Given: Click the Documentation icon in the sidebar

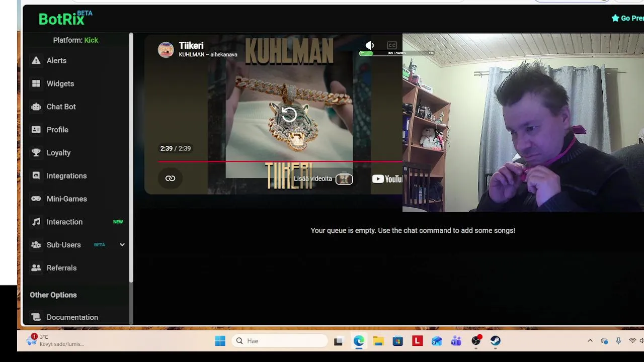Looking at the screenshot, I should coord(36,317).
